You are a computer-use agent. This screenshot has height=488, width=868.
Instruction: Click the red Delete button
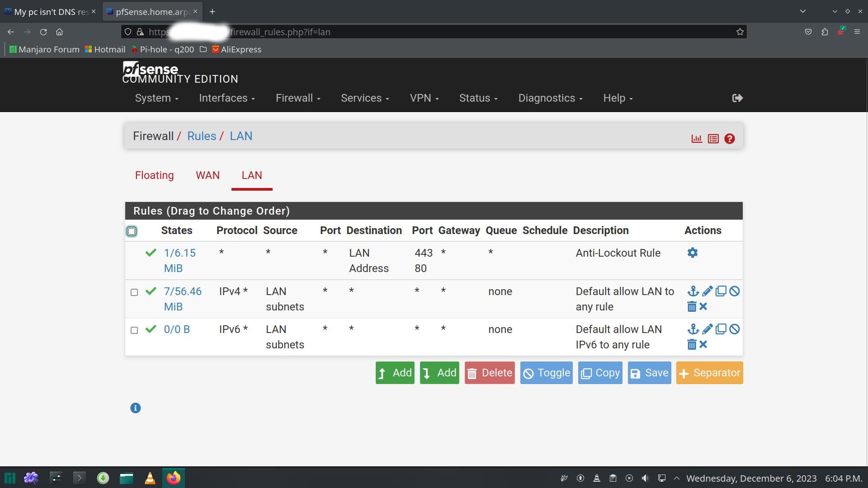click(490, 373)
